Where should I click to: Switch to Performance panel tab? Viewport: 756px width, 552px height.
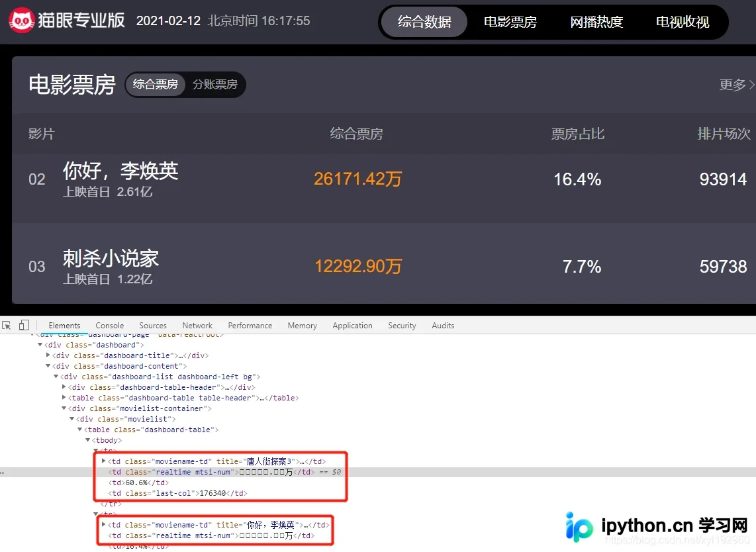(250, 326)
